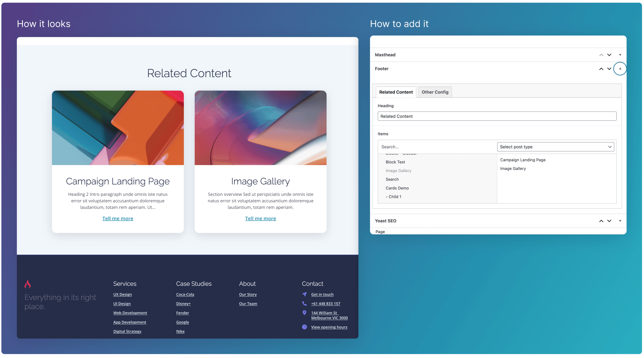The image size is (644, 358).
Task: Collapse the Footer panel toggle triangle
Action: [x=620, y=69]
